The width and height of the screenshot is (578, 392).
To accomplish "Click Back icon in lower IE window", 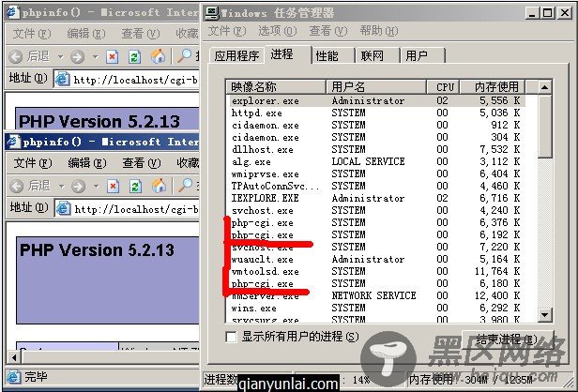I will tap(17, 186).
